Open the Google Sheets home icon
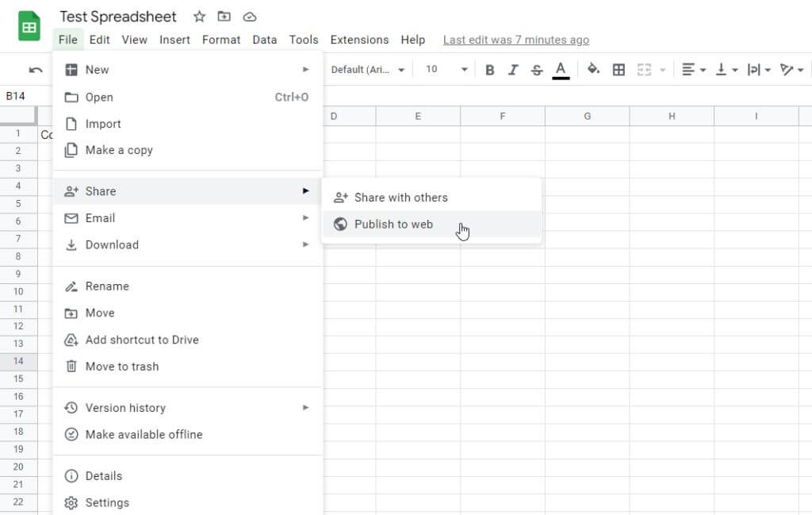The height and width of the screenshot is (515, 812). coord(29,26)
